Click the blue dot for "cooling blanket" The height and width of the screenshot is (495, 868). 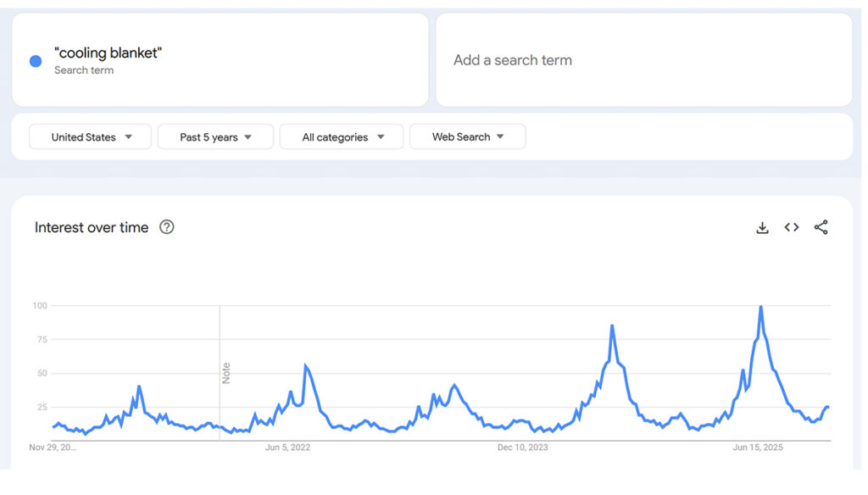click(36, 61)
